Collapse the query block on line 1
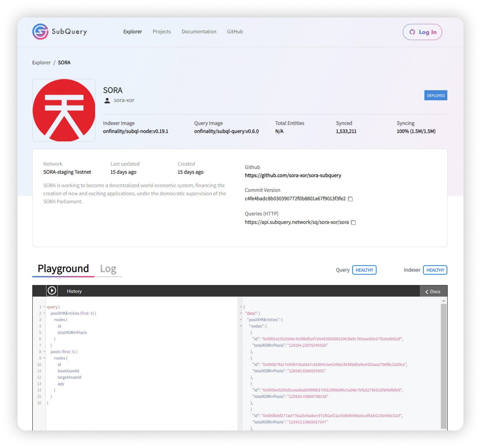This screenshot has height=448, width=481. pyautogui.click(x=44, y=307)
